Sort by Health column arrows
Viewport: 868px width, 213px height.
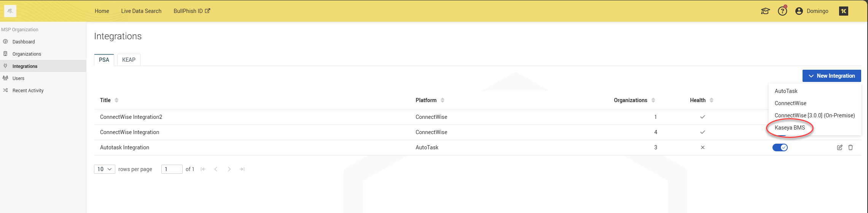click(711, 100)
